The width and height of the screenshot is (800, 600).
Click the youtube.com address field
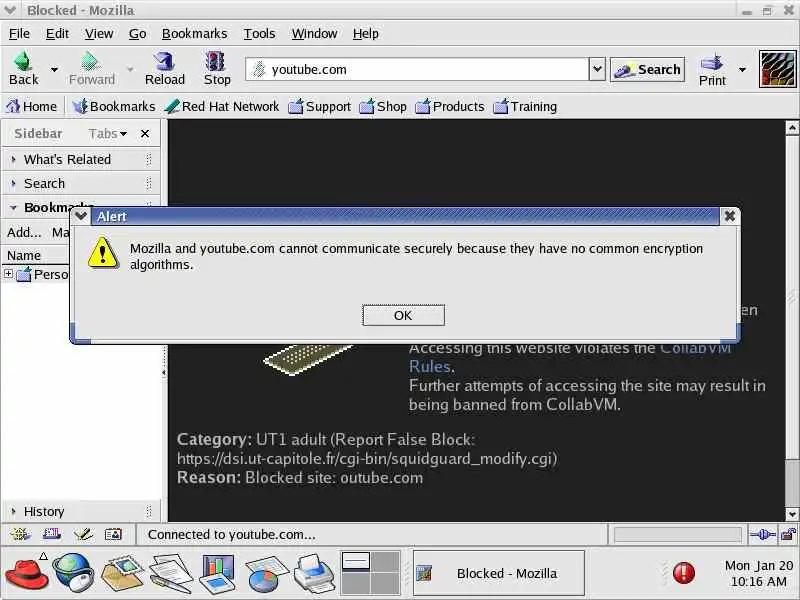click(x=417, y=69)
